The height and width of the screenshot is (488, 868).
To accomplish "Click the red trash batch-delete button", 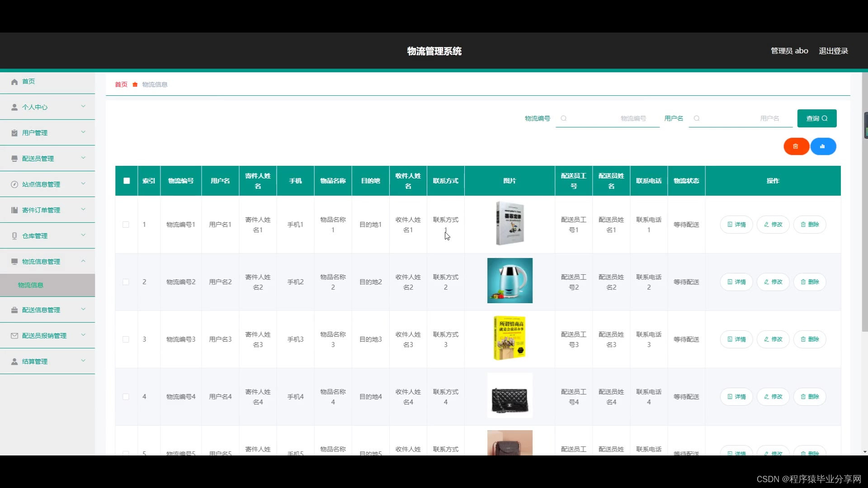I will coord(796,146).
